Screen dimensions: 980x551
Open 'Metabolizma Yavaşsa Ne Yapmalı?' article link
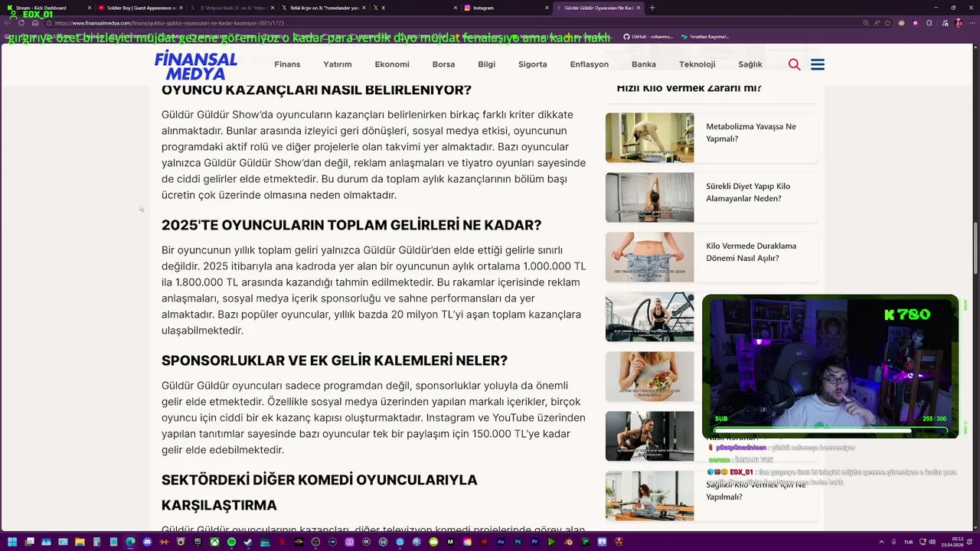click(751, 132)
